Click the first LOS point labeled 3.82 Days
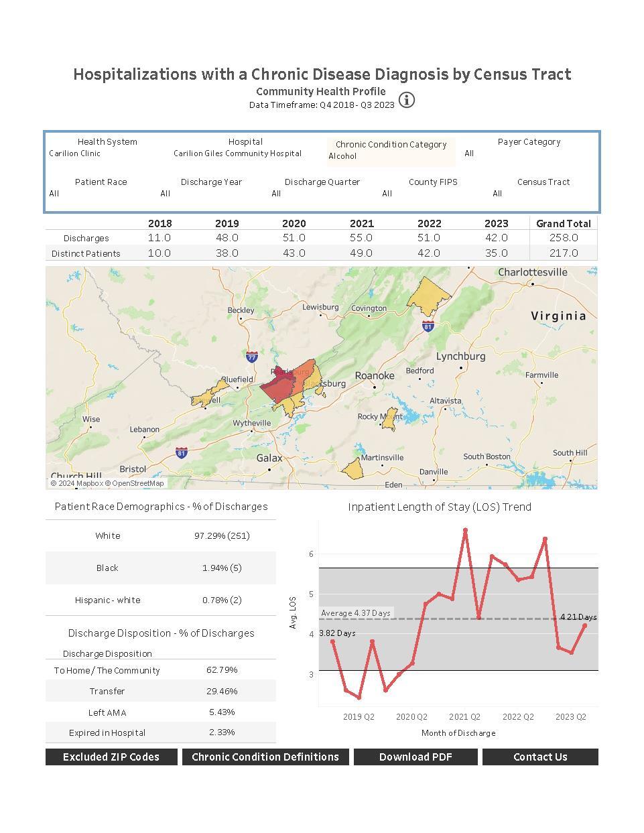Screen dimensions: 644x833 (x=332, y=641)
